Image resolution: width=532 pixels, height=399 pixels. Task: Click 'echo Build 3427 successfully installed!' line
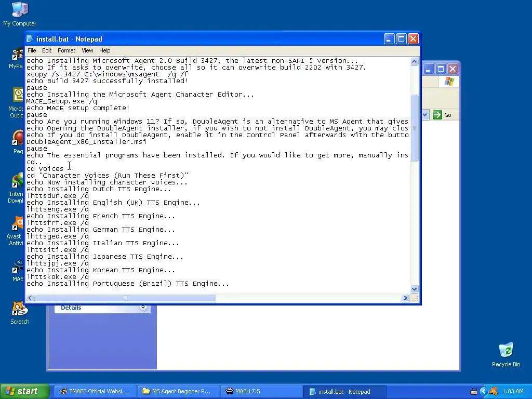click(107, 81)
